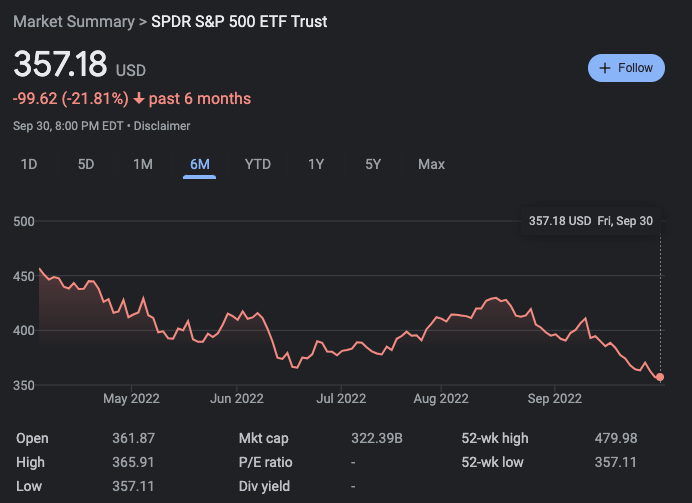Click the plus icon on Follow
The width and height of the screenshot is (692, 503).
[605, 68]
